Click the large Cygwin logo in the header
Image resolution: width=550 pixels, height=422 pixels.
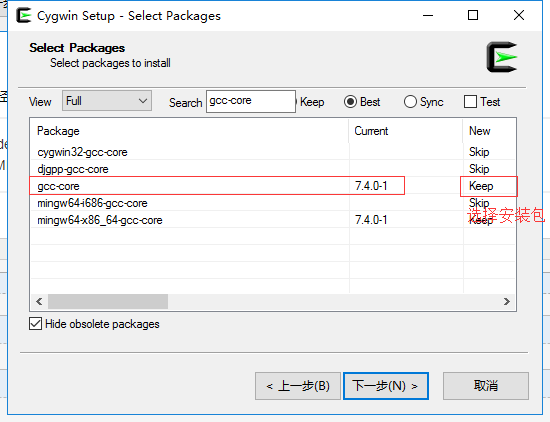pos(502,57)
